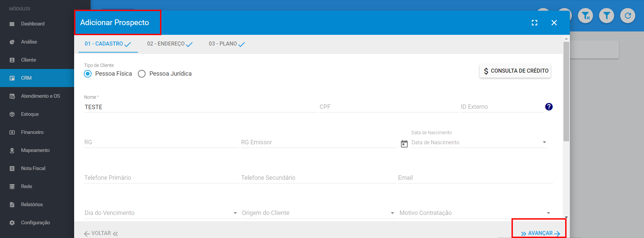Open the Relatórios module
The width and height of the screenshot is (644, 238).
(37, 205)
